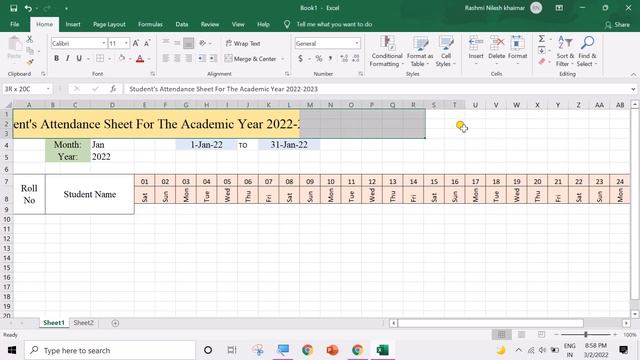Open Sort & Filter

coord(565,51)
